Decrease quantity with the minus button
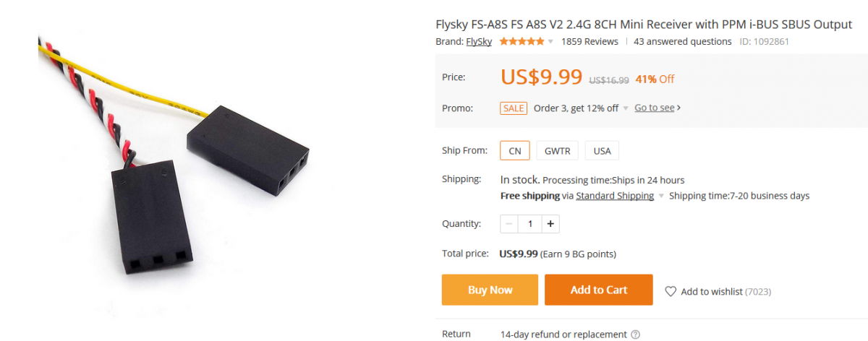 [x=509, y=224]
